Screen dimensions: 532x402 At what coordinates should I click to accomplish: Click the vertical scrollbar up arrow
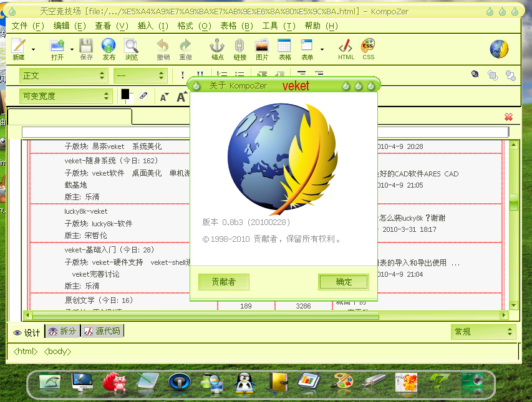(x=514, y=145)
